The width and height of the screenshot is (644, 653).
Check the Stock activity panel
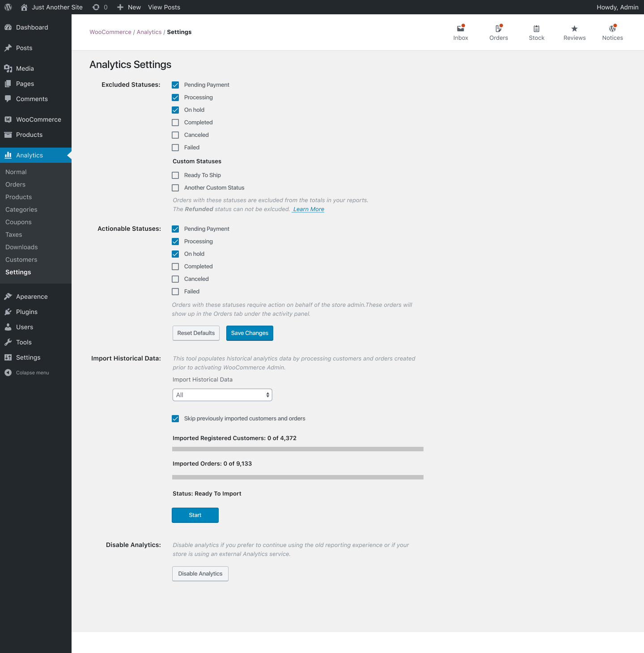coord(536,32)
